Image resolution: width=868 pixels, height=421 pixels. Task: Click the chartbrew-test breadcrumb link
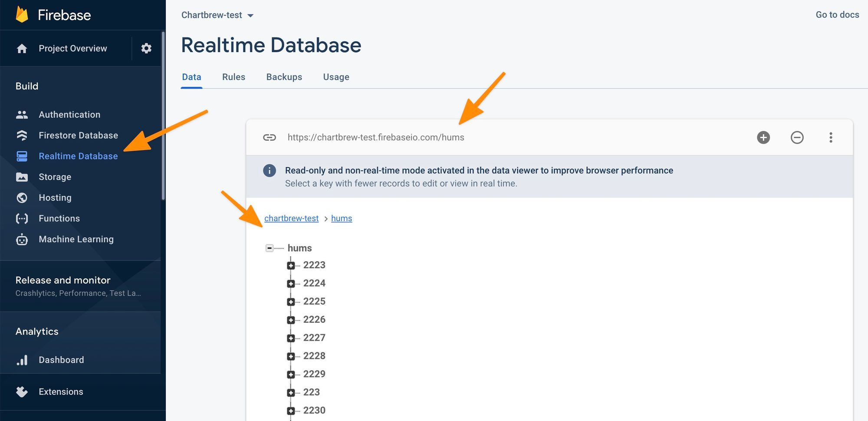click(x=291, y=219)
